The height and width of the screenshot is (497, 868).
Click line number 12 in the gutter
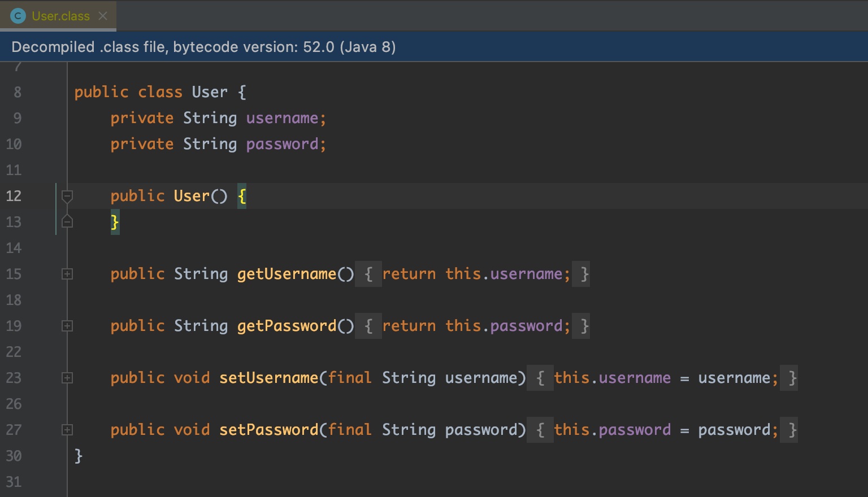(x=14, y=196)
